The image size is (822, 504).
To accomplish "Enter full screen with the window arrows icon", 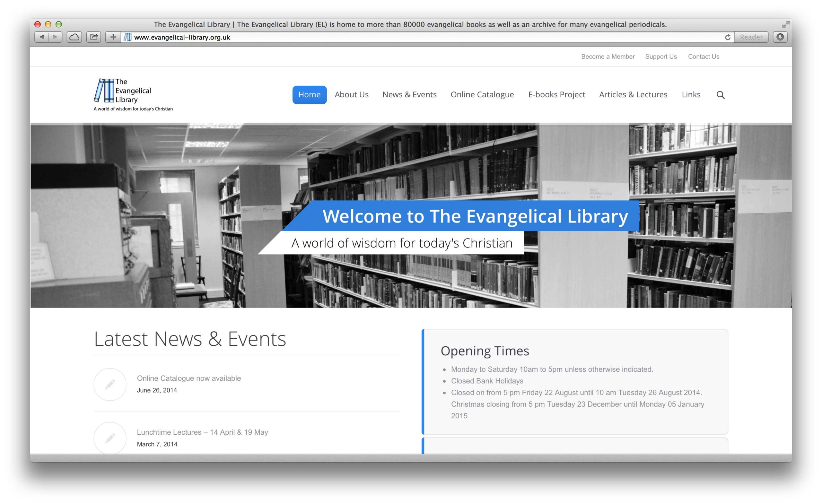I will [x=786, y=24].
